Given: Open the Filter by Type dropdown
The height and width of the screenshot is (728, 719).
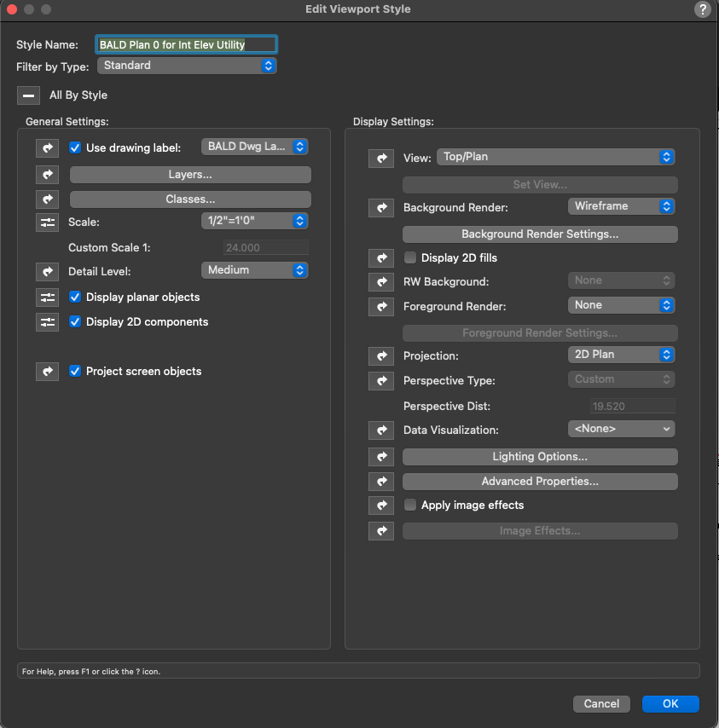Looking at the screenshot, I should point(187,65).
